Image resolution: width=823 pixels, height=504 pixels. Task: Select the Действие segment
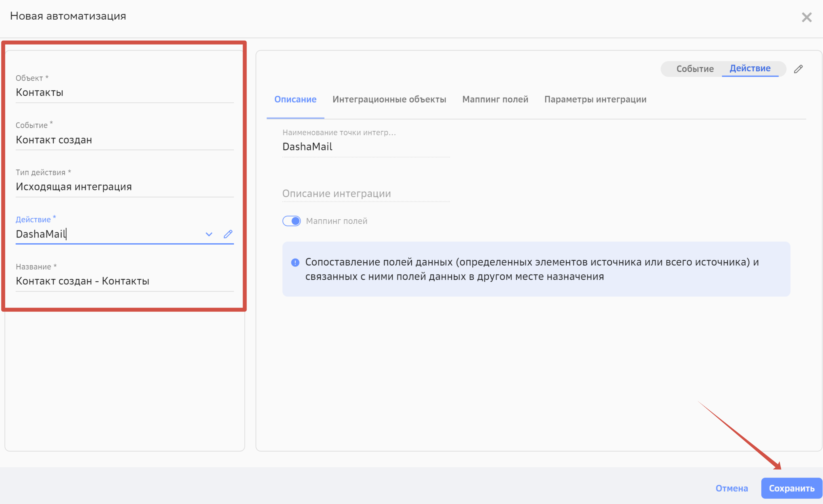[x=750, y=68]
